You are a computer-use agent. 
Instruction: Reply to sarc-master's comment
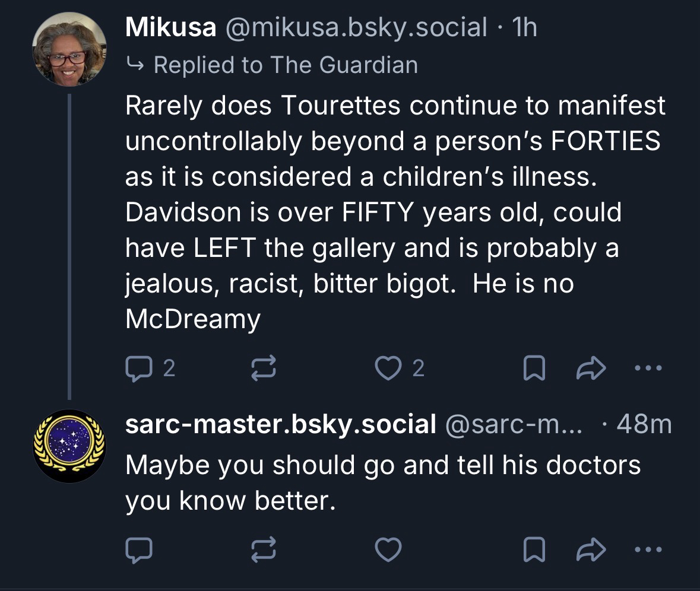[x=139, y=550]
